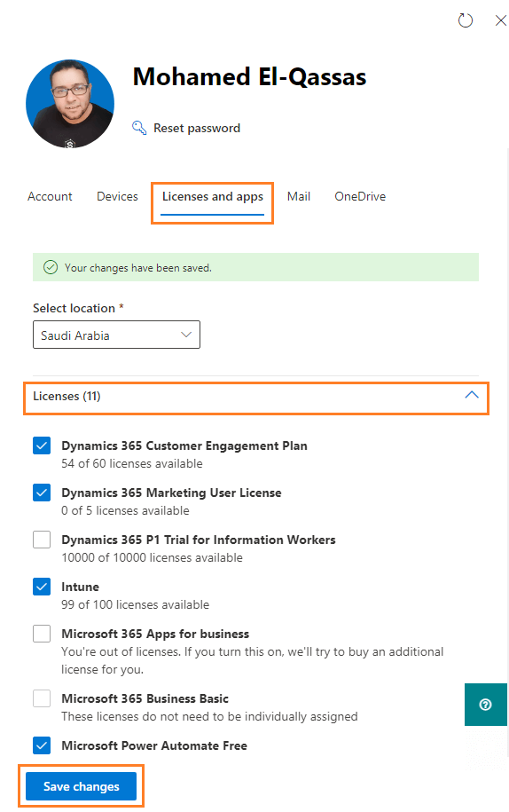Screen dimensions: 509x812
Task: Uncheck Microsoft Power Automate Free
Action: point(42,745)
